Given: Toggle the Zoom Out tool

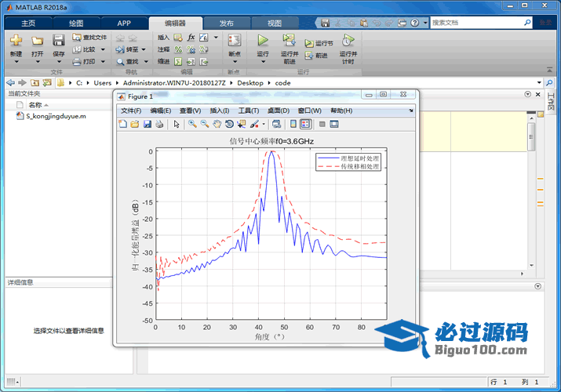Looking at the screenshot, I should click(x=205, y=124).
